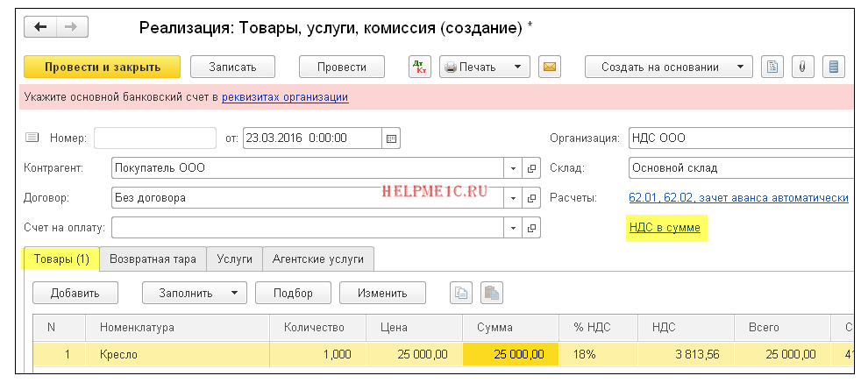Expand the Договор dropdown list
The width and height of the screenshot is (868, 390).
click(x=513, y=197)
